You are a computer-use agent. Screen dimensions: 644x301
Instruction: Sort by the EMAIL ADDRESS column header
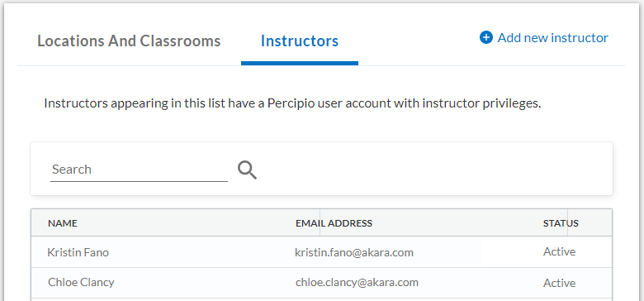[334, 223]
